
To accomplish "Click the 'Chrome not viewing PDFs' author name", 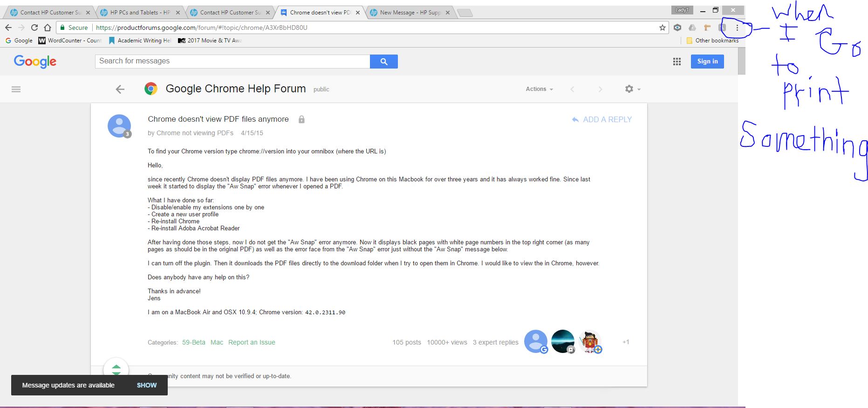I will pyautogui.click(x=195, y=133).
